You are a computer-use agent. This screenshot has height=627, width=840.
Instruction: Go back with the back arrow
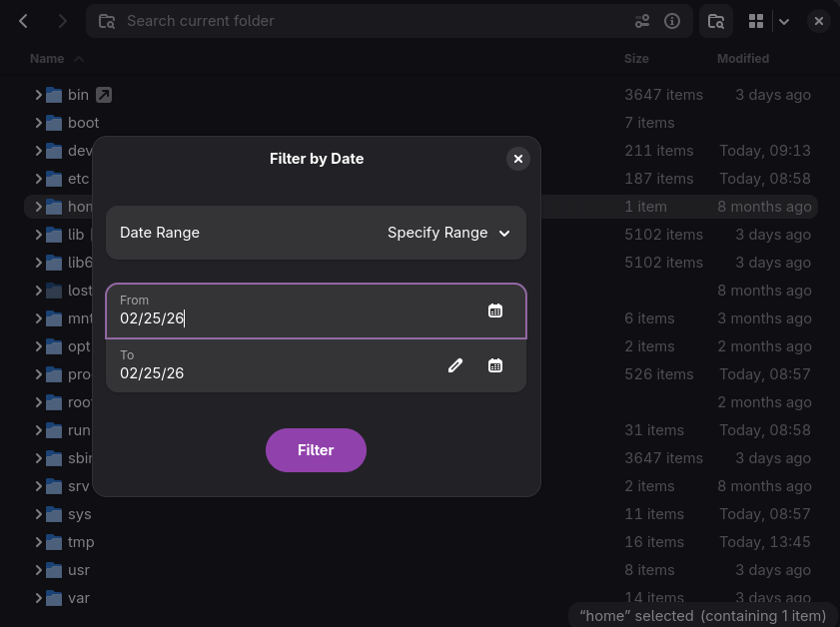point(23,21)
